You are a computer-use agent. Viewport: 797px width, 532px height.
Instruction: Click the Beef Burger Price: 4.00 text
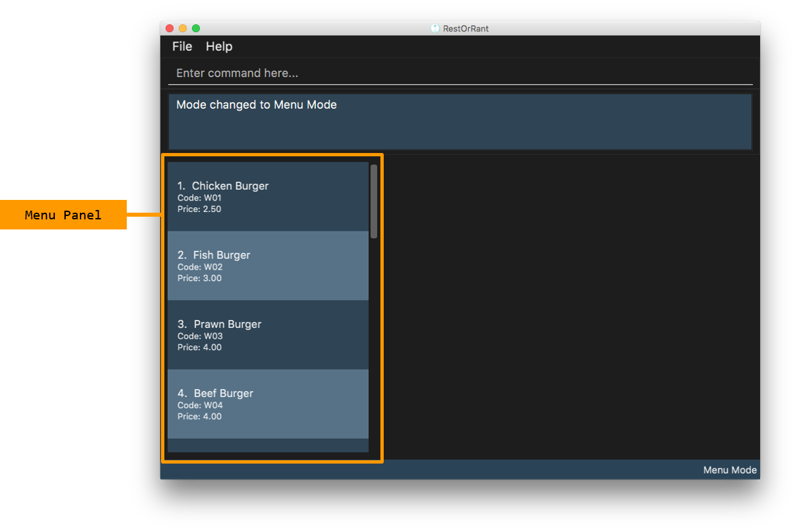tap(199, 416)
